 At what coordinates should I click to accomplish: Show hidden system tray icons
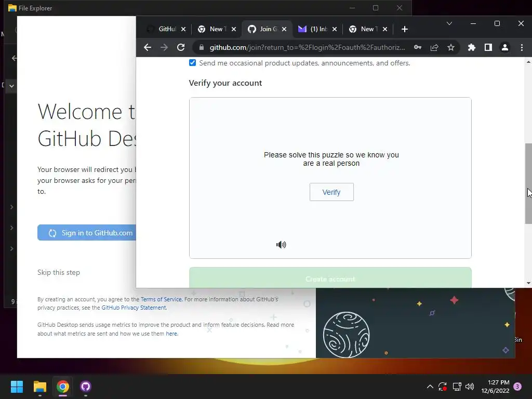(x=430, y=387)
